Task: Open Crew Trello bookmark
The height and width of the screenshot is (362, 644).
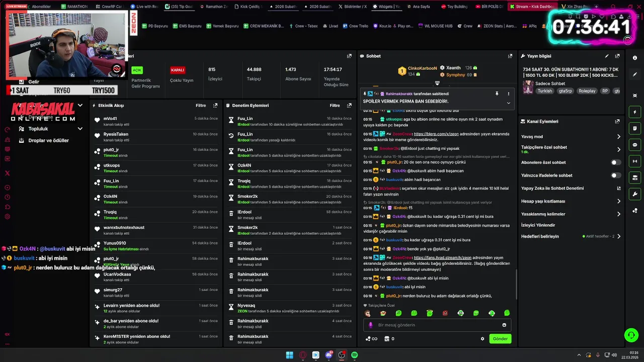Action: click(355, 26)
